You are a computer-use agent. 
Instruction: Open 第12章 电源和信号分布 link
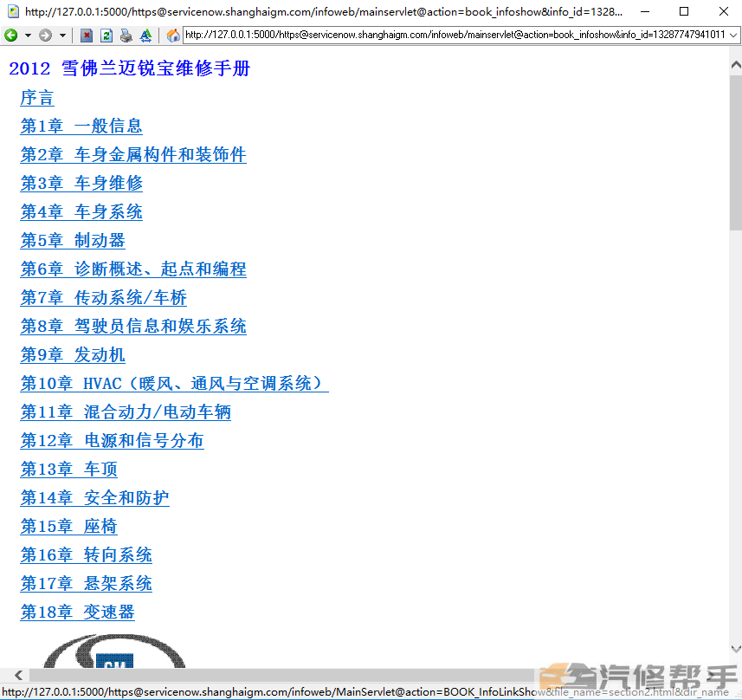(x=113, y=440)
